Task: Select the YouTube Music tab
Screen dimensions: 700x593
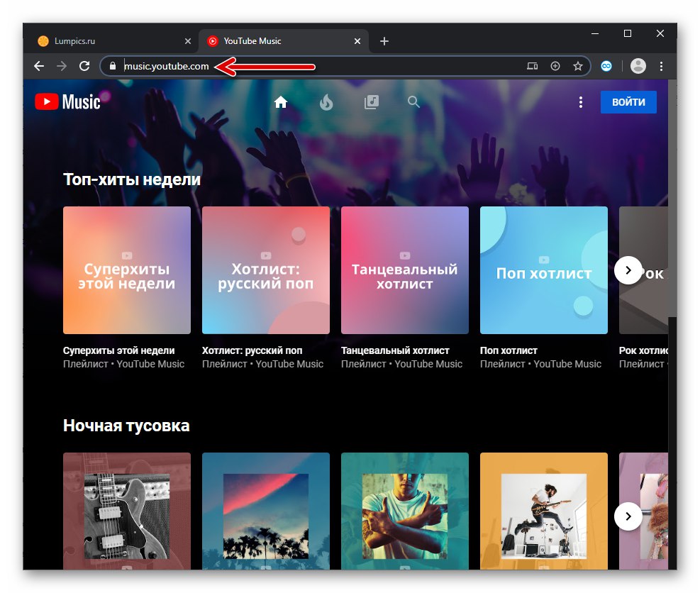Action: [284, 41]
